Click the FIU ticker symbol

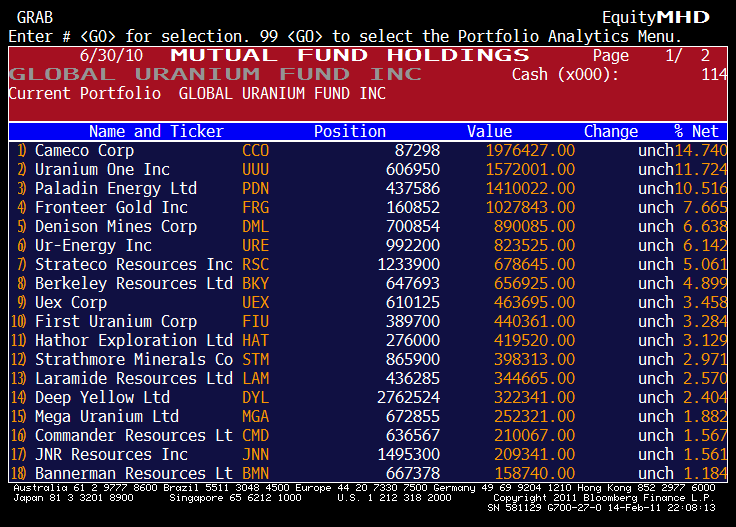tap(255, 321)
